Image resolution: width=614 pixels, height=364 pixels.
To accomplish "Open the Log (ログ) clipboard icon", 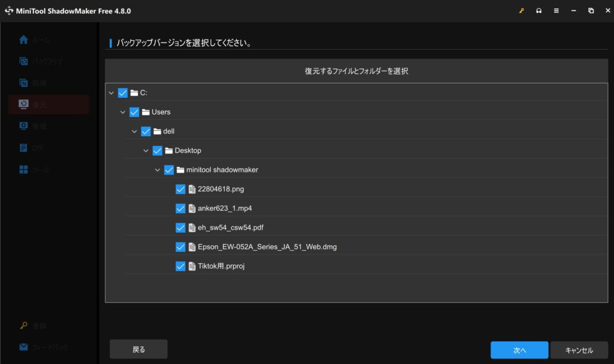I will point(23,148).
